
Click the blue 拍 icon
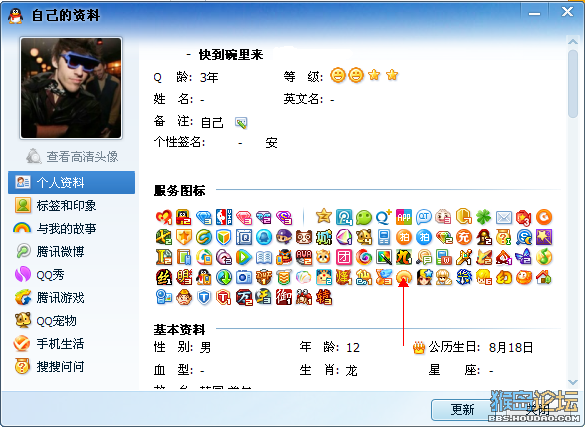[x=424, y=237]
